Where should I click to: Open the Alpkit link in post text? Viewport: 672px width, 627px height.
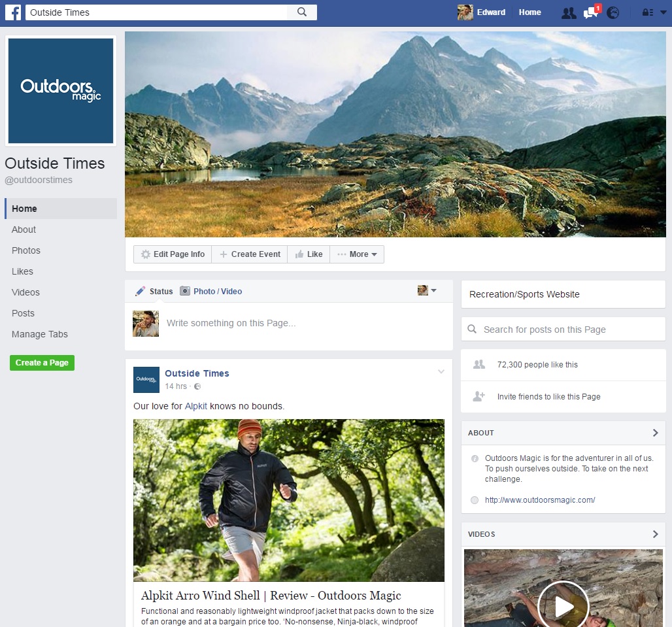[x=196, y=406]
